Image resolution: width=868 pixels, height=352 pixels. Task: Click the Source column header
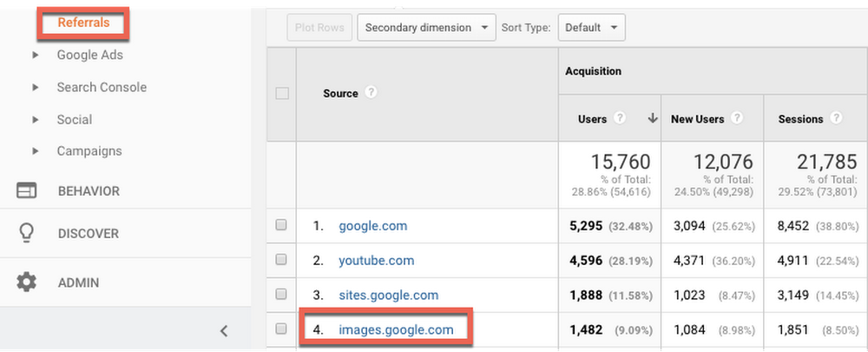(340, 94)
